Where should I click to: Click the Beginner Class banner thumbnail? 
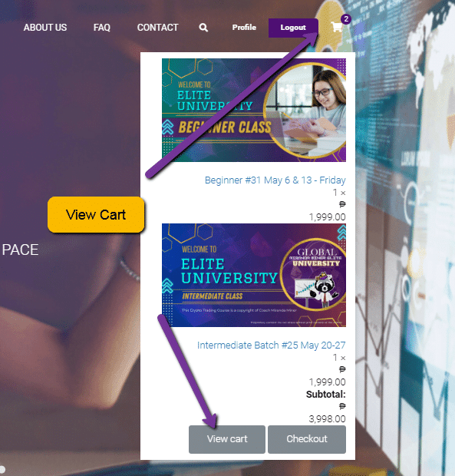point(254,110)
